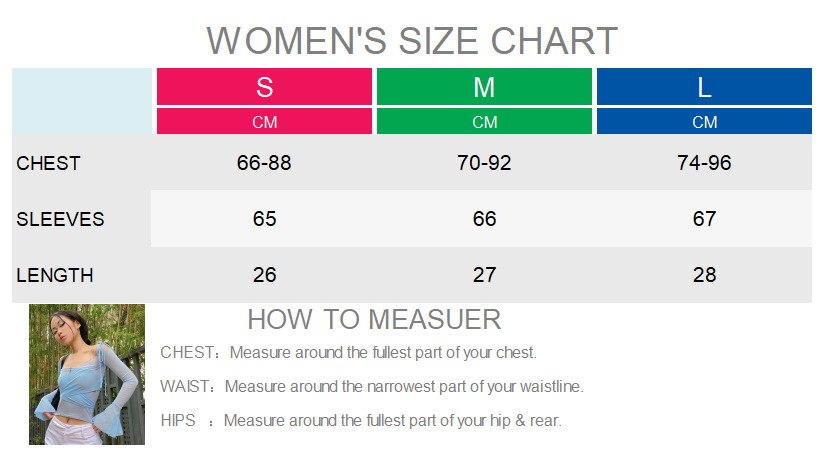Screen dimensions: 824x456
Task: Click the green M size header
Action: click(x=484, y=87)
